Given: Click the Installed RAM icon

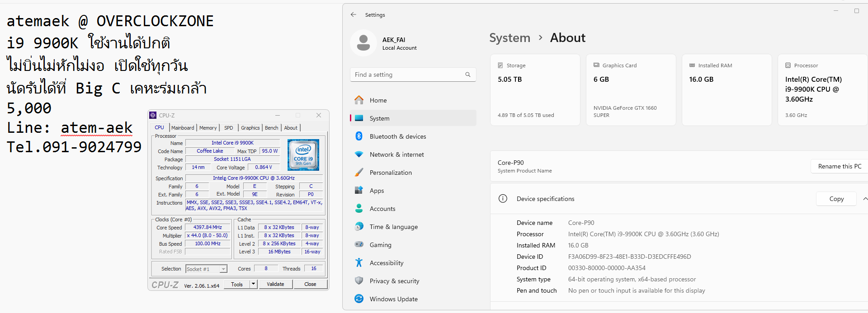Looking at the screenshot, I should click(692, 65).
